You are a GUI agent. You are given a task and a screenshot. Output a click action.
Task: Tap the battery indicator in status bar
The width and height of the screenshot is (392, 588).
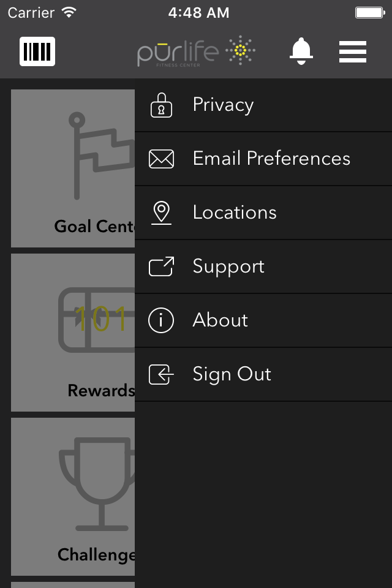point(370,13)
